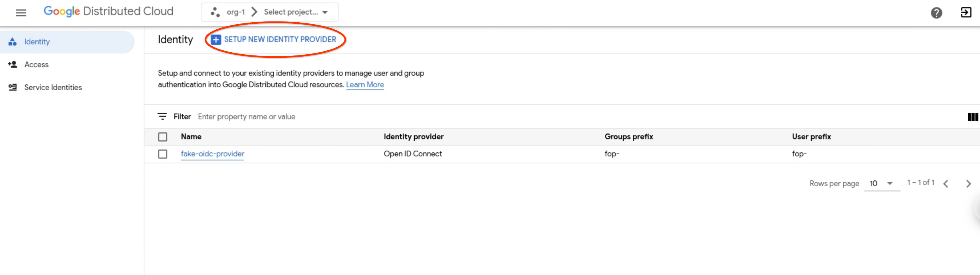The height and width of the screenshot is (275, 980).
Task: Go to the previous page arrow
Action: click(x=946, y=184)
